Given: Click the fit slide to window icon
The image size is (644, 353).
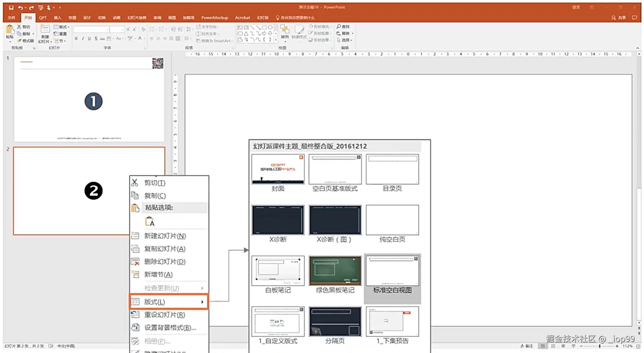Looking at the screenshot, I should coord(638,346).
